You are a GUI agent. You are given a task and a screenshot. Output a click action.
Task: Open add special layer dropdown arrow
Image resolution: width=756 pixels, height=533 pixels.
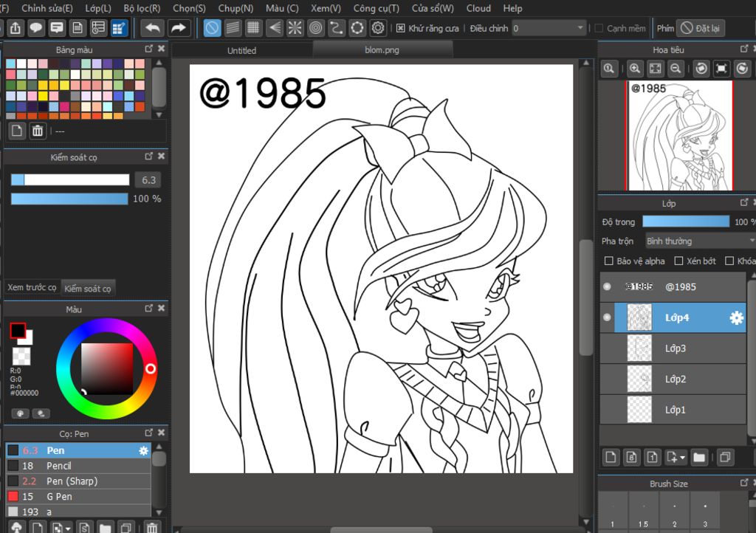tap(682, 458)
